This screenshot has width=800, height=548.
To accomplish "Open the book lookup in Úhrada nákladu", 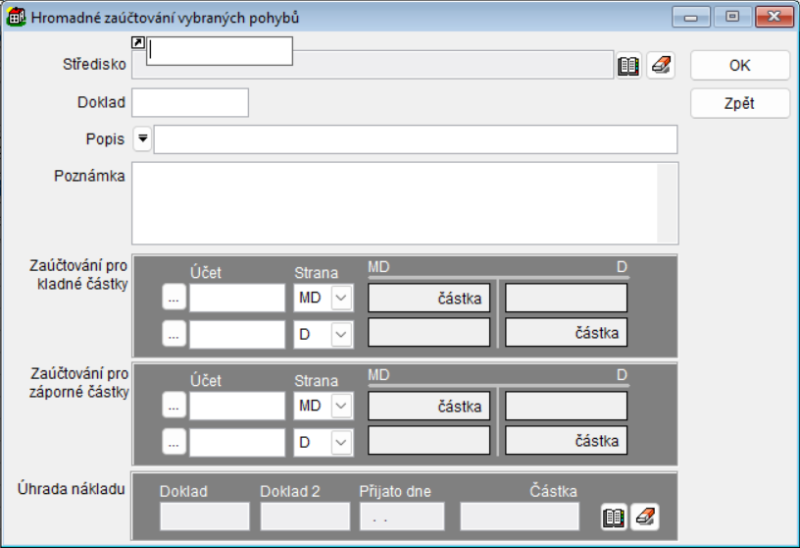I will [x=614, y=517].
